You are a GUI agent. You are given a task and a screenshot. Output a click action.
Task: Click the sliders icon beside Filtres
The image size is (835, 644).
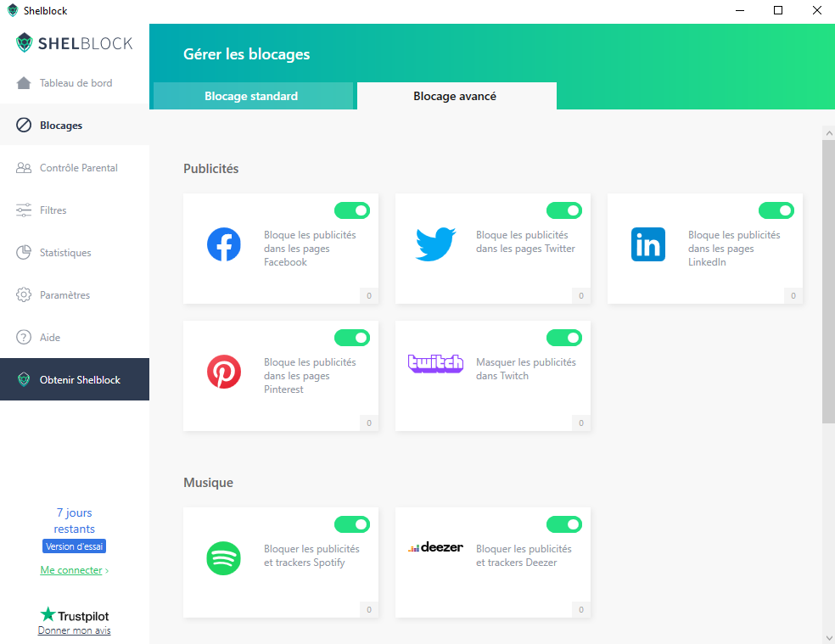click(24, 210)
